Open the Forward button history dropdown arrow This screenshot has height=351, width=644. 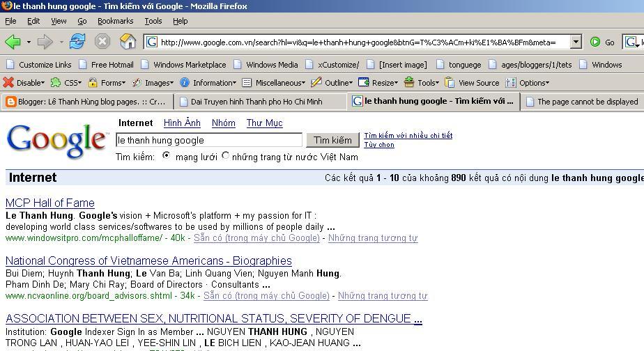point(61,42)
